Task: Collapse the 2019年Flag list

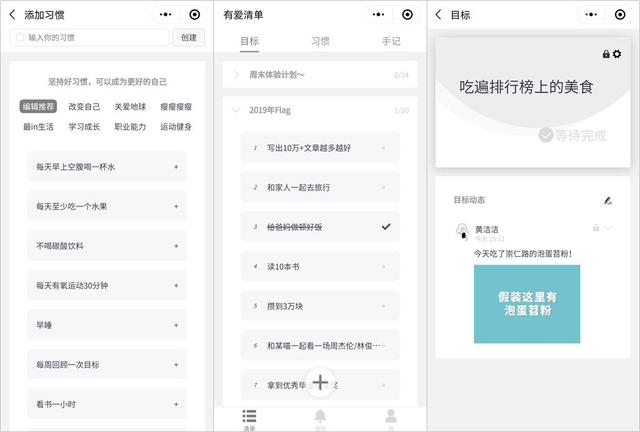Action: (236, 110)
